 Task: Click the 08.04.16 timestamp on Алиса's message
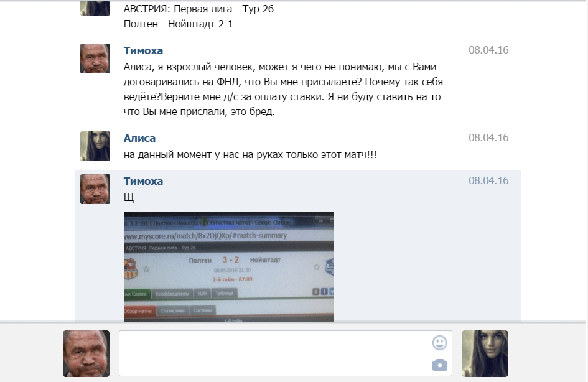coord(488,137)
